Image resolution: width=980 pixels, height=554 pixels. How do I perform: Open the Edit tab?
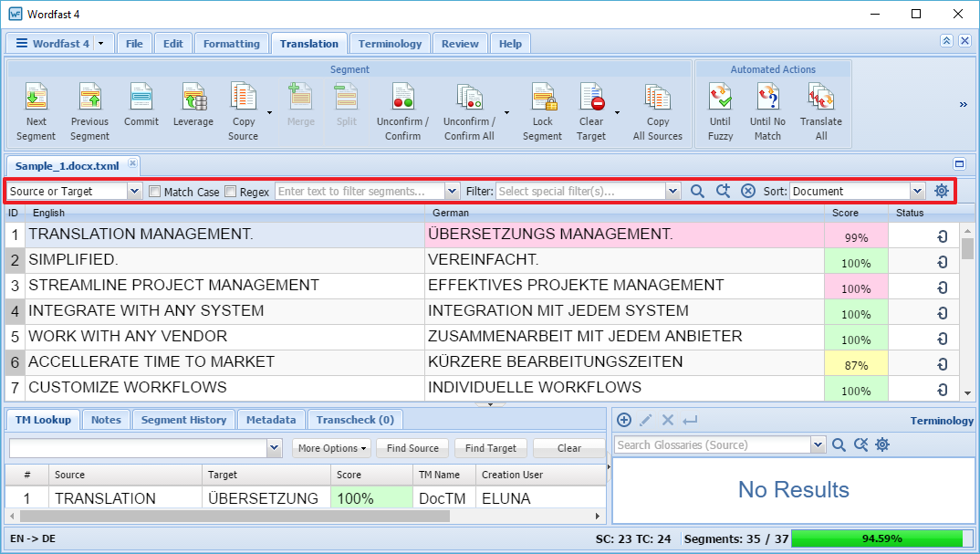pos(173,44)
